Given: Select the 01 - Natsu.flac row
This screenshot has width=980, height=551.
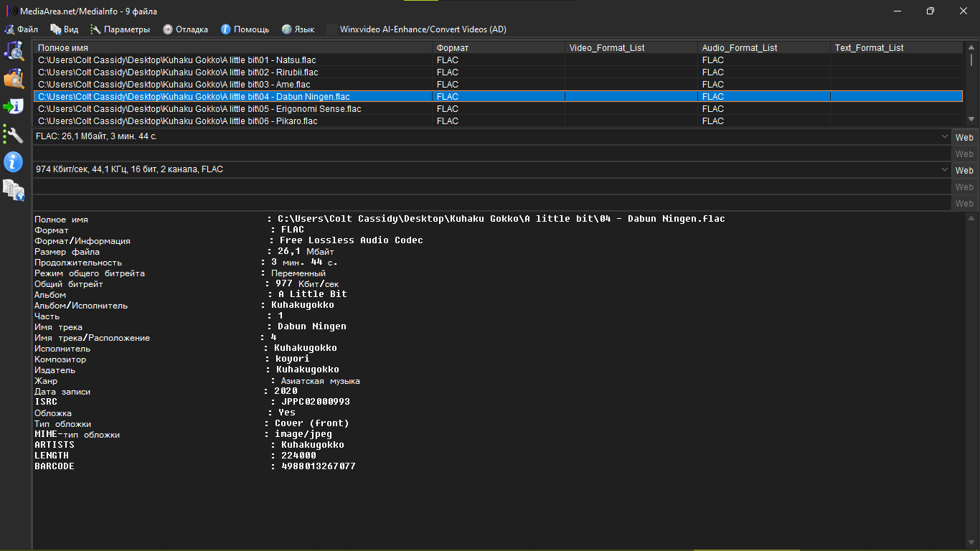Looking at the screenshot, I should [498, 60].
